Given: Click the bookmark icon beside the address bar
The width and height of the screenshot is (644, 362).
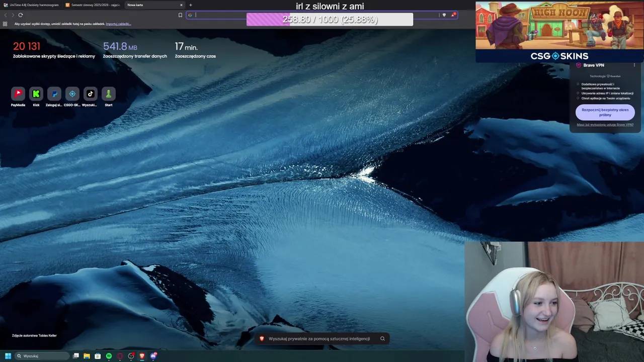Looking at the screenshot, I should (x=180, y=15).
